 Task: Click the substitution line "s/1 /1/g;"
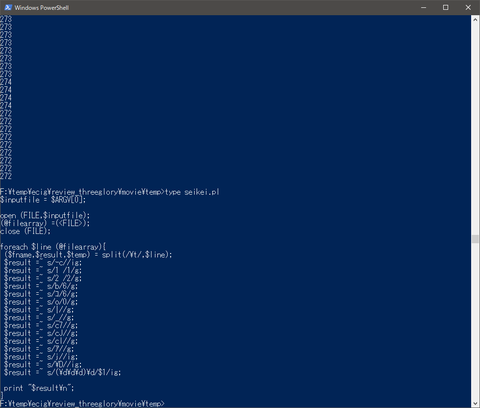pos(43,271)
